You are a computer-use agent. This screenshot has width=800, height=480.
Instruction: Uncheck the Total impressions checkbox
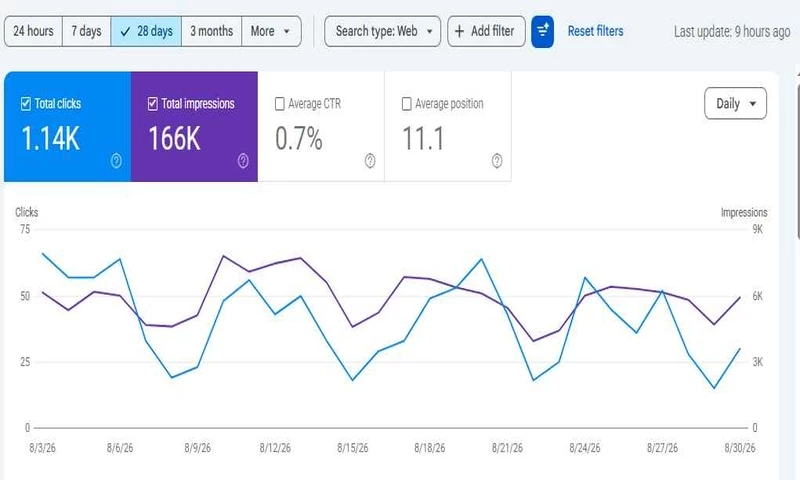click(x=153, y=104)
